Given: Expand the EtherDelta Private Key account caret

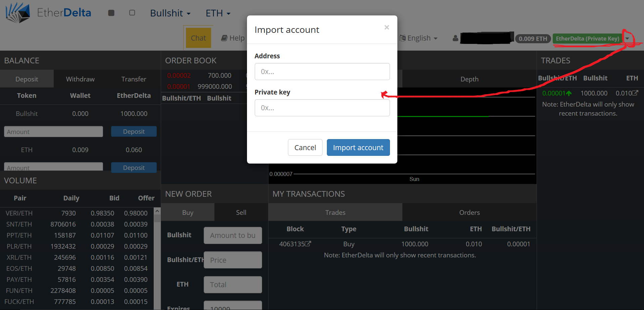Looking at the screenshot, I should click(x=627, y=39).
